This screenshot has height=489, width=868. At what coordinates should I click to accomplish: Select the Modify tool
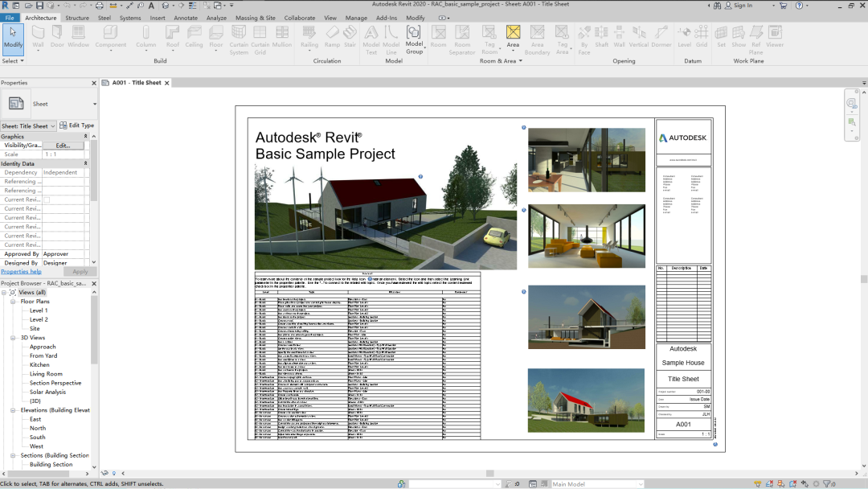(x=13, y=39)
